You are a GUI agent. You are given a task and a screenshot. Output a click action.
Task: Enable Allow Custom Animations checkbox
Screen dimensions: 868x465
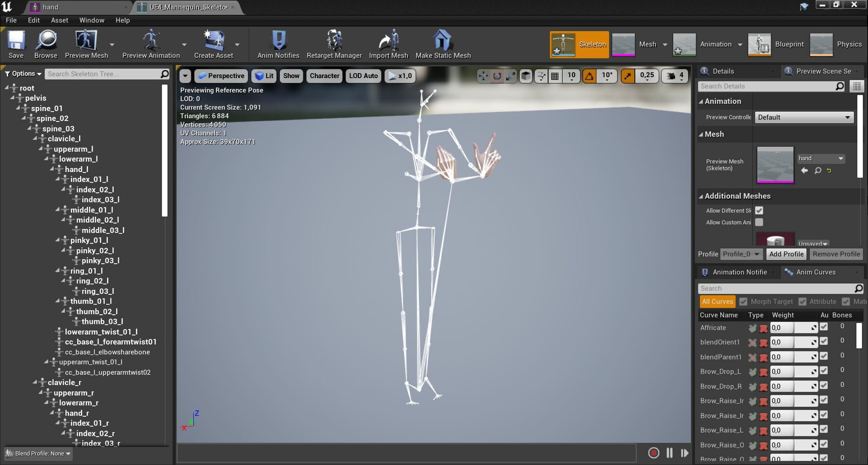(x=759, y=222)
